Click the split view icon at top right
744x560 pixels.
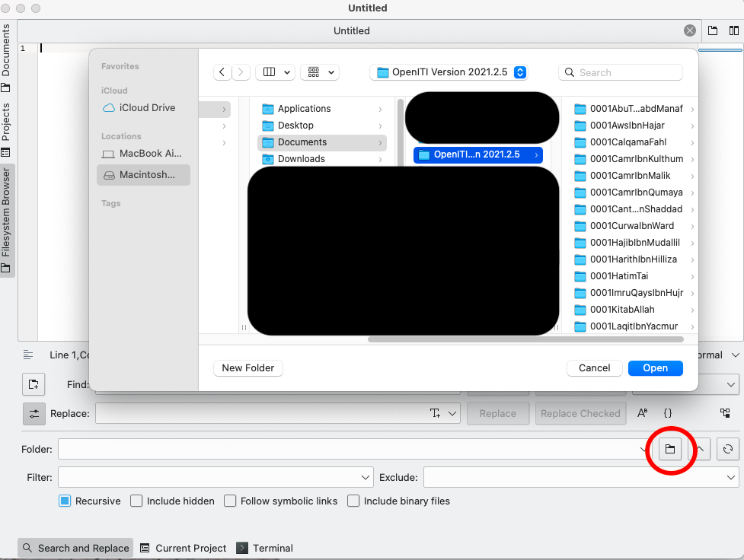click(733, 31)
